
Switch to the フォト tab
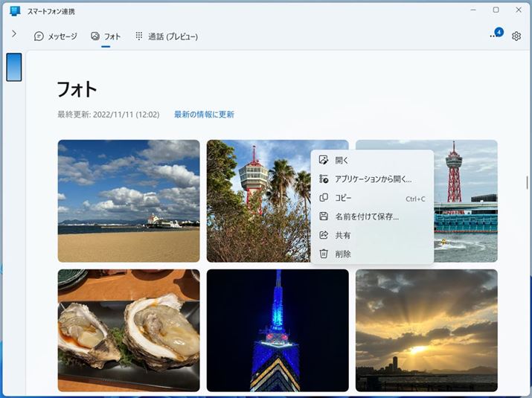click(106, 36)
